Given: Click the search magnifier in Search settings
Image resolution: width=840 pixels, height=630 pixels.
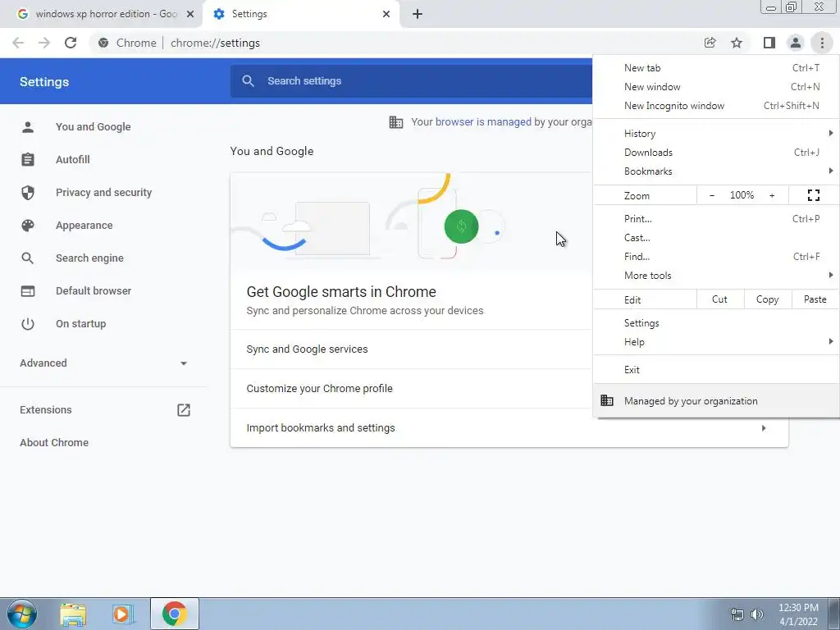Looking at the screenshot, I should (x=248, y=81).
